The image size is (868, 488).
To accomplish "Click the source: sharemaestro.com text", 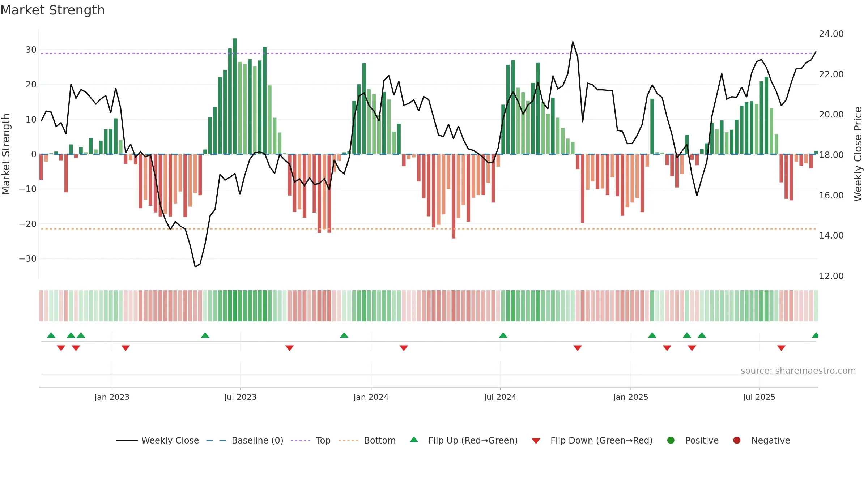I will (x=798, y=371).
